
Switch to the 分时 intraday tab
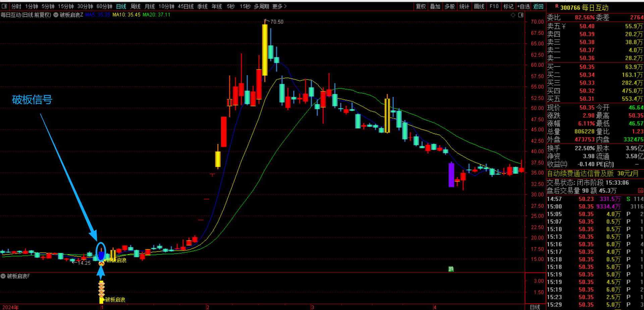pyautogui.click(x=16, y=6)
